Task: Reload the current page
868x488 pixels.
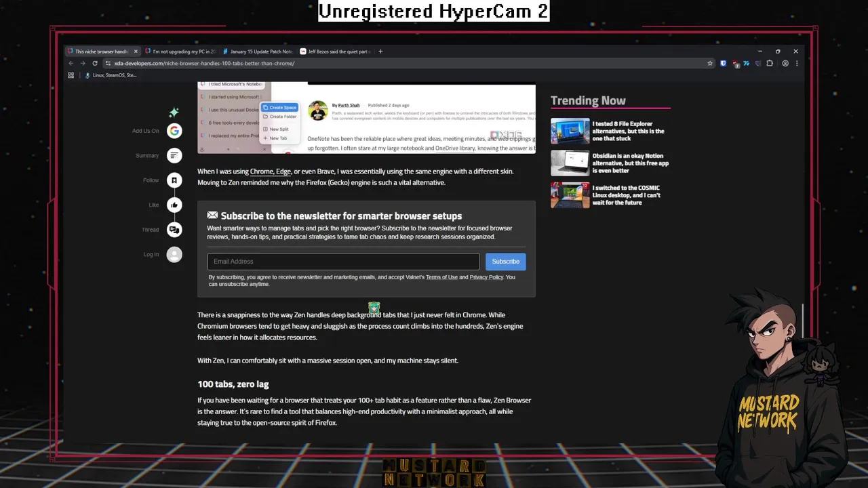Action: click(95, 63)
